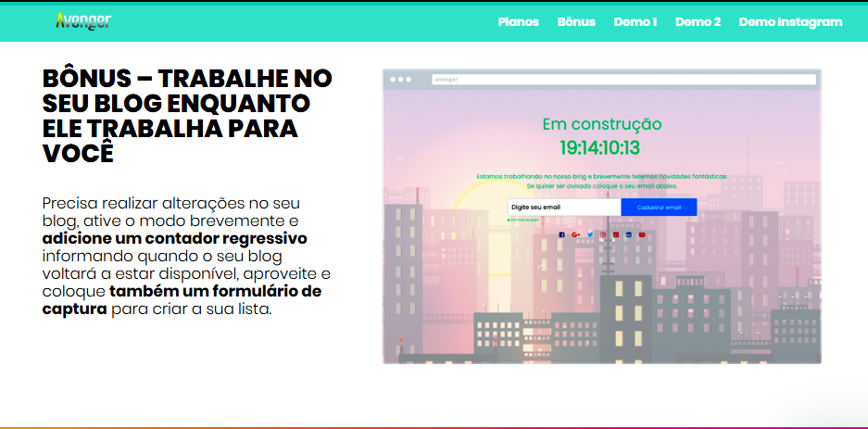Screen dimensions: 868x429
Task: Click the three dots in the mock browser bar
Action: point(400,80)
